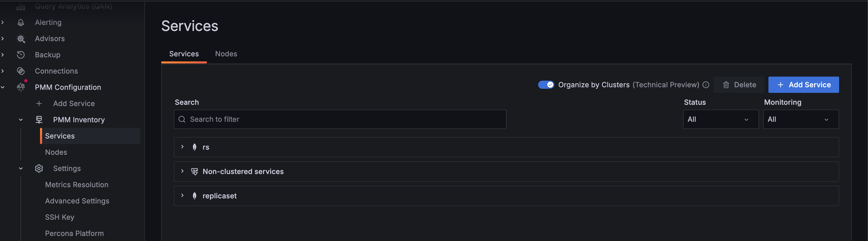Click the blue Add Service button
Viewport: 868px width, 241px height.
[803, 85]
